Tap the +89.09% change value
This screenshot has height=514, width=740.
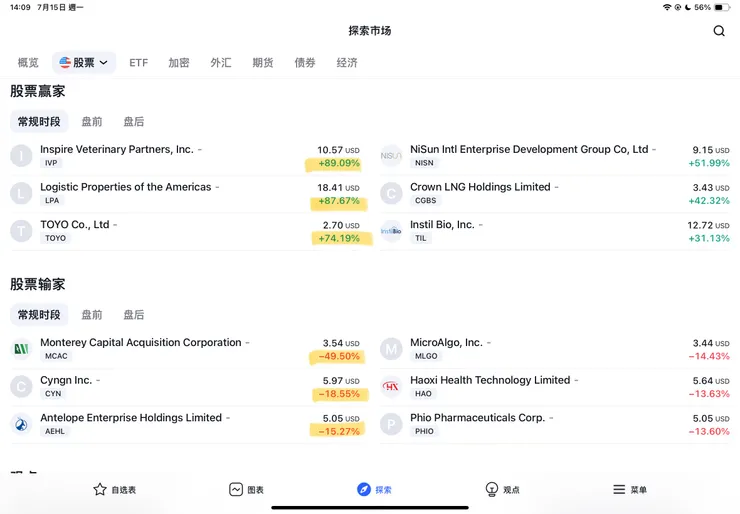pos(339,163)
